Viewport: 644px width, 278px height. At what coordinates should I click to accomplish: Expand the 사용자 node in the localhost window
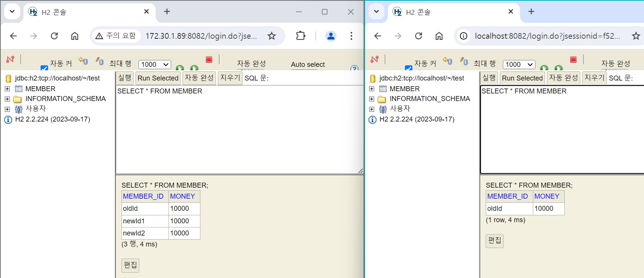point(372,109)
